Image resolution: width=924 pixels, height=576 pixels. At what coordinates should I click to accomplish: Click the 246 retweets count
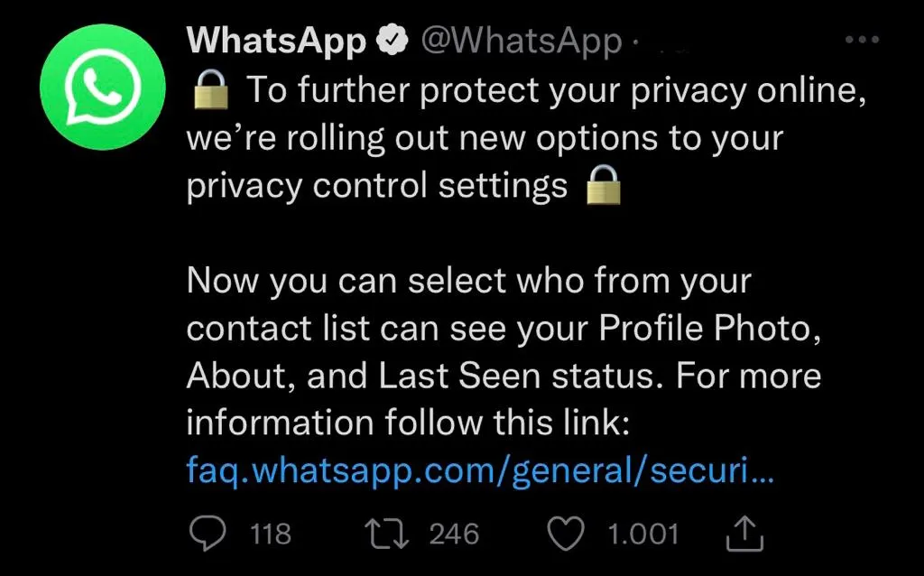454,534
